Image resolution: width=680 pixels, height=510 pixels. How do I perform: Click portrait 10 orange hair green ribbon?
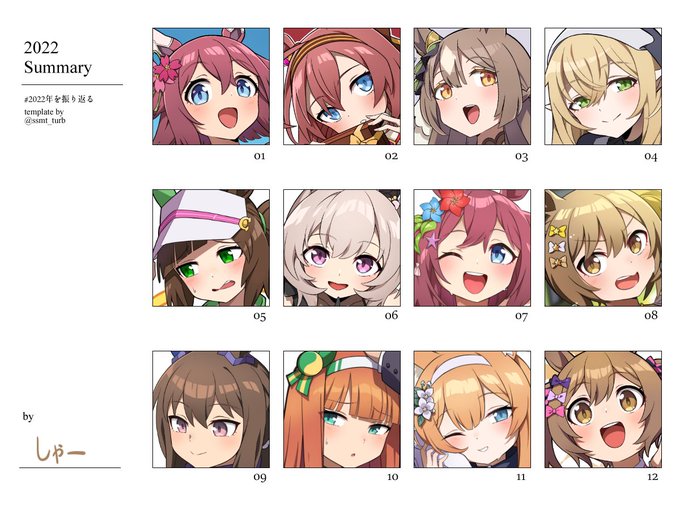(342, 409)
